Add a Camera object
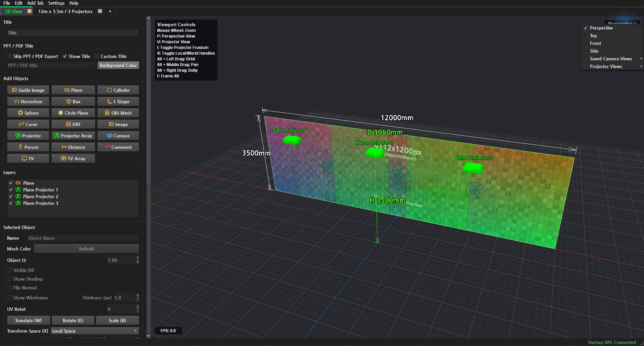 click(118, 136)
